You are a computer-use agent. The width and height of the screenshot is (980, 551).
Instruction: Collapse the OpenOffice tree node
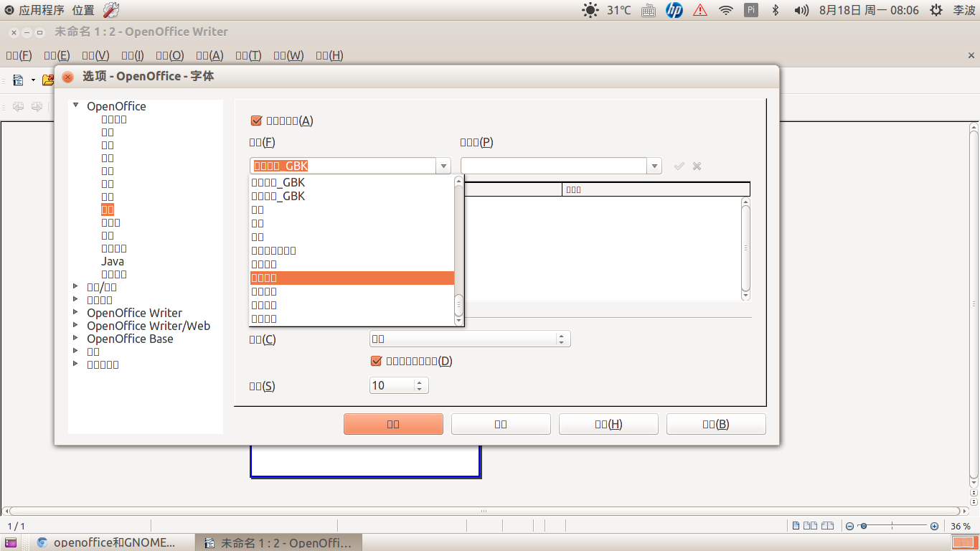tap(76, 105)
